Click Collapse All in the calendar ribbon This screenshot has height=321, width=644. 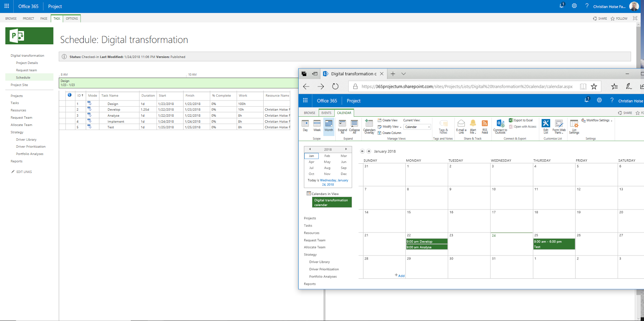coord(355,126)
